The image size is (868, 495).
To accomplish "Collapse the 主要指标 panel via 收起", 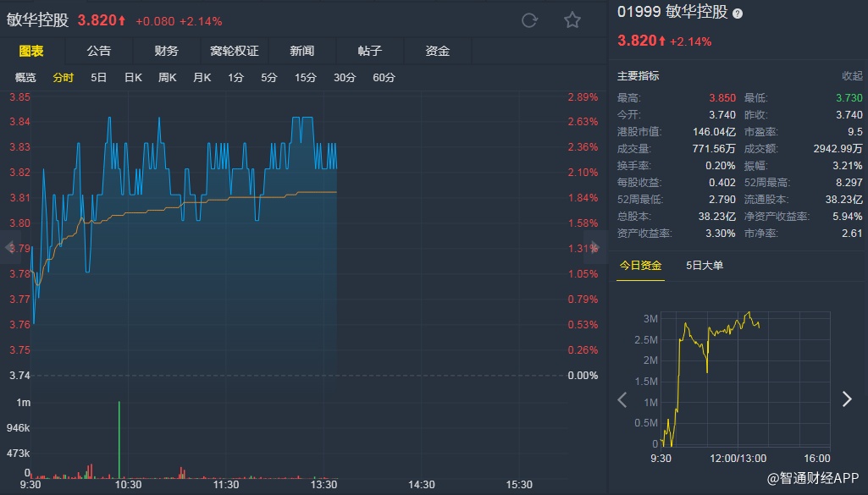I will tap(852, 76).
